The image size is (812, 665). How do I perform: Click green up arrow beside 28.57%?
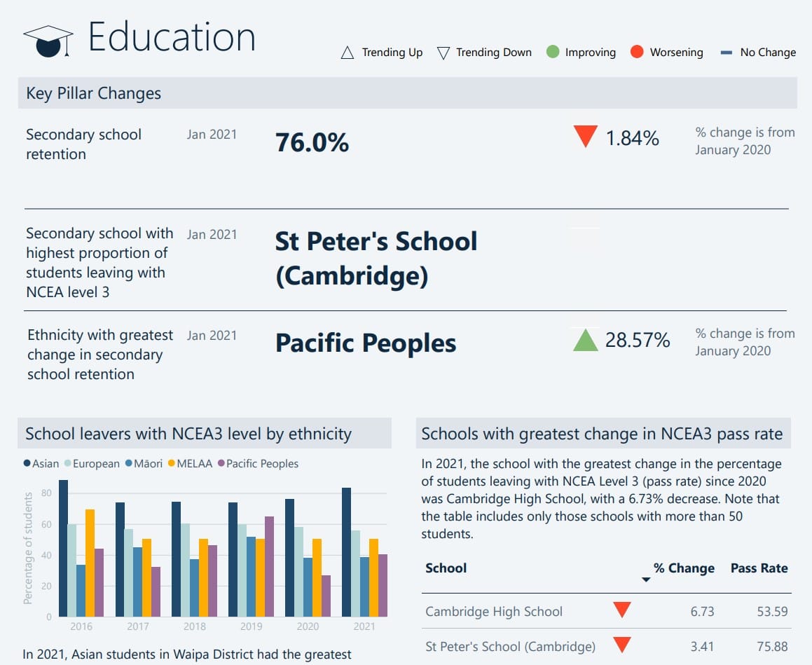pyautogui.click(x=585, y=341)
